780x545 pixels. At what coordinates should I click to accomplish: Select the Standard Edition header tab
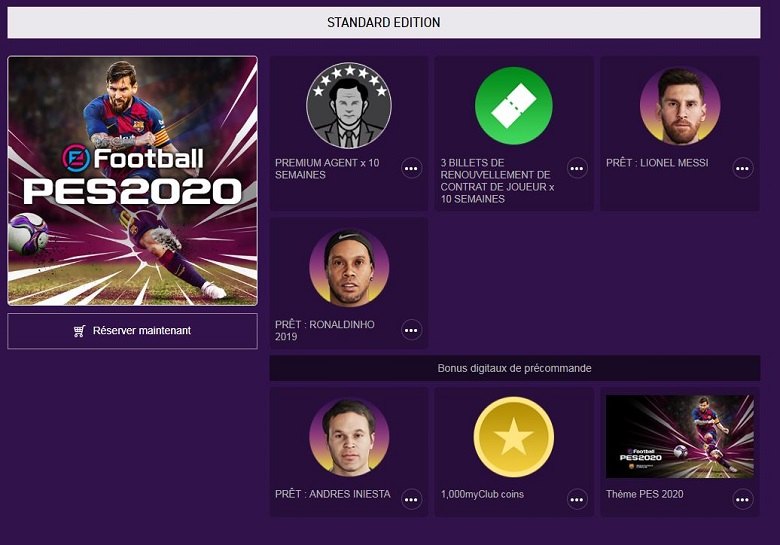click(384, 22)
